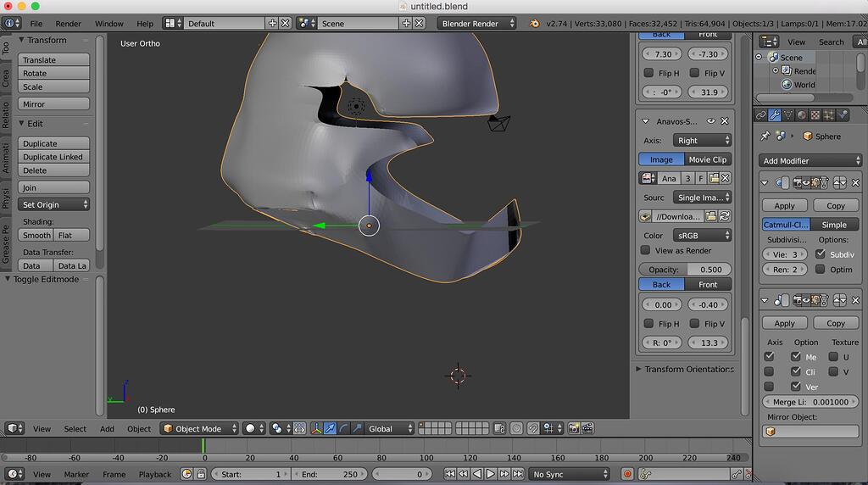Enable the Optim option checkbox

[x=821, y=269]
